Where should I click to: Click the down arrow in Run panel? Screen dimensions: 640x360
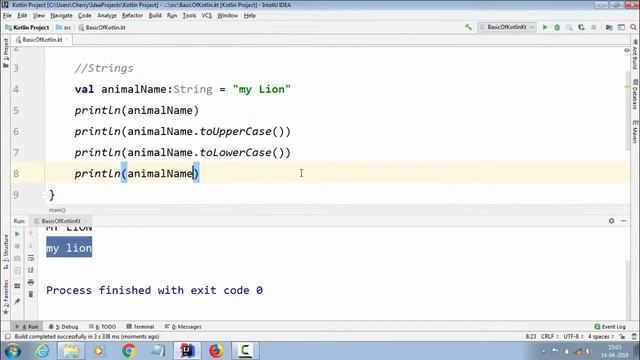[31, 246]
